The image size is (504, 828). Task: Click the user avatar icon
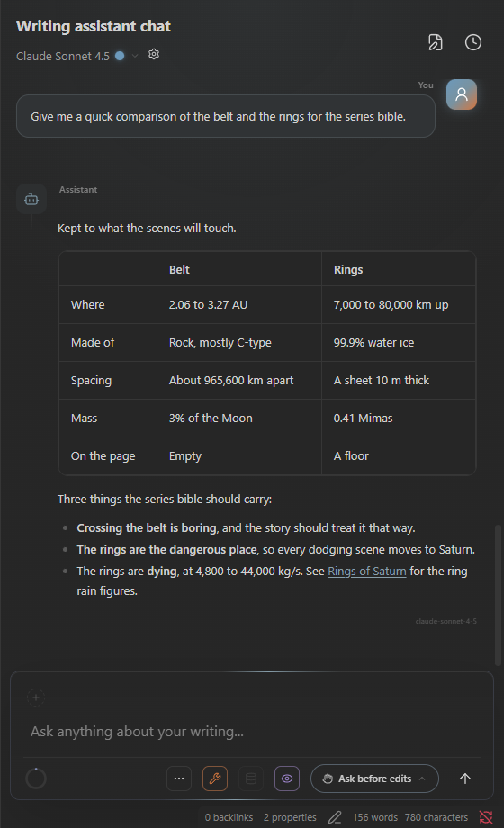point(461,94)
